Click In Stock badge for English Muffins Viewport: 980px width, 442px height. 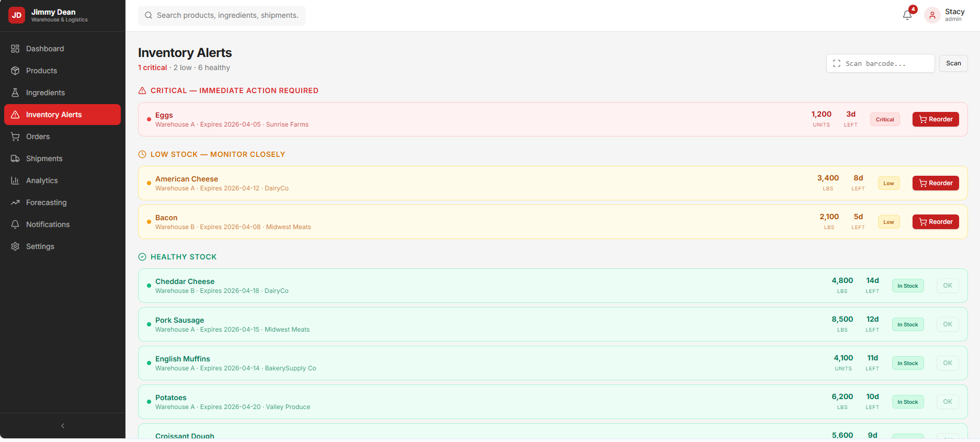[x=908, y=363]
